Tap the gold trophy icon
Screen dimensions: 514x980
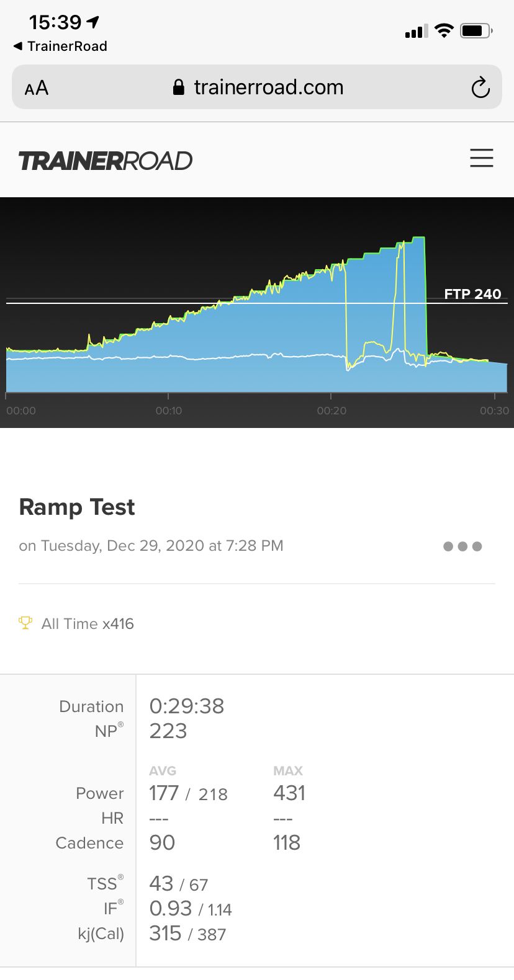pyautogui.click(x=25, y=623)
